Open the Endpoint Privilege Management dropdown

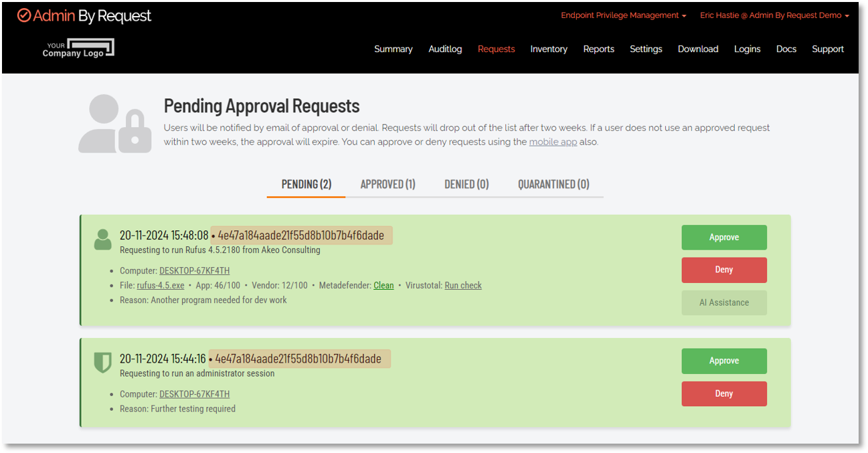[x=623, y=15]
